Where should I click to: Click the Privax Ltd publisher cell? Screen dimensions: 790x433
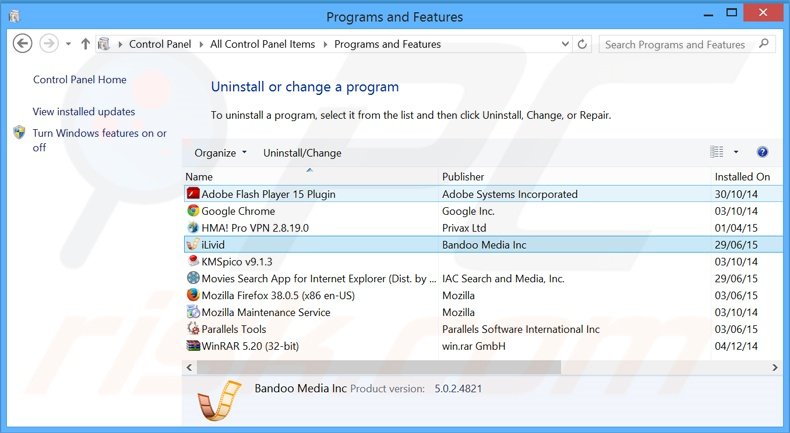point(464,228)
